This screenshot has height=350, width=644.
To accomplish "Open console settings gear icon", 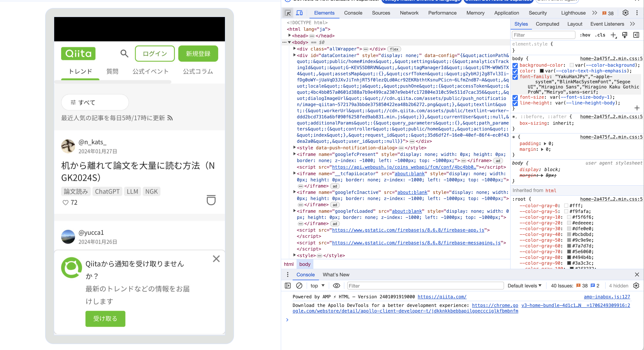I will click(636, 286).
